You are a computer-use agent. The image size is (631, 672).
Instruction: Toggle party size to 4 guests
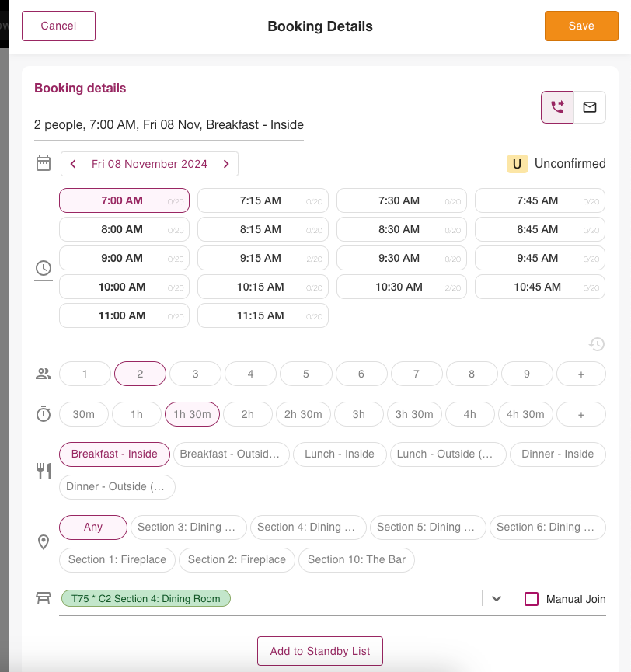tap(250, 374)
